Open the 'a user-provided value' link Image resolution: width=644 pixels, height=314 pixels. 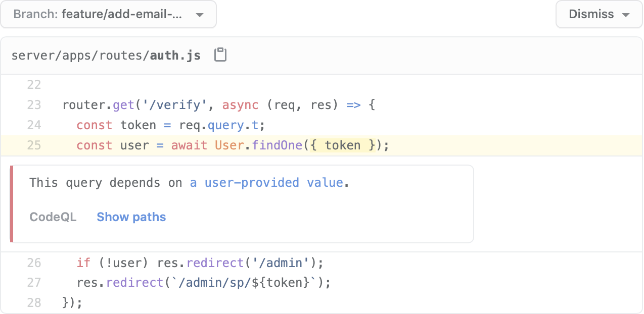(x=266, y=183)
